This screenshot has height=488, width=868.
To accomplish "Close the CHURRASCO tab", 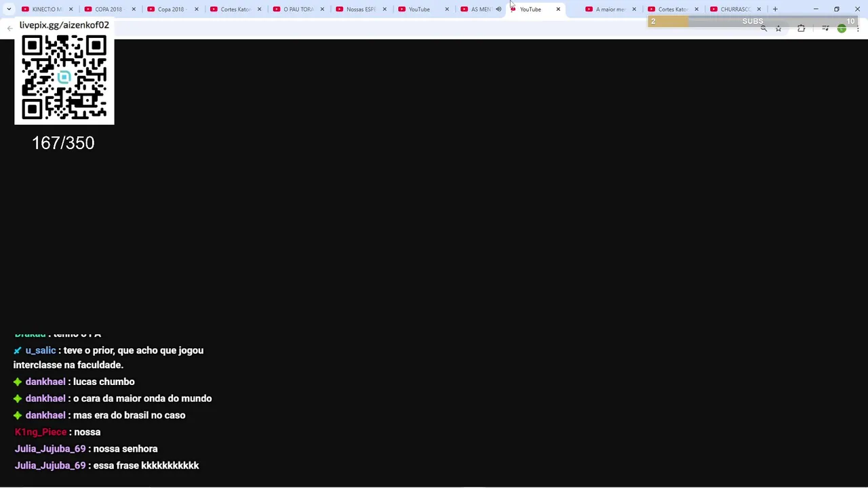I will [x=759, y=9].
